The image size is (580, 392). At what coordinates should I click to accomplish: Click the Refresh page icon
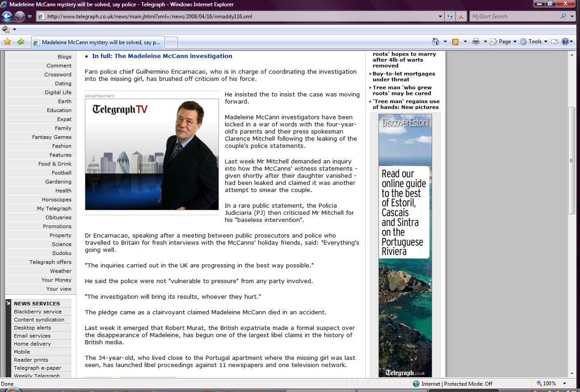tap(450, 17)
